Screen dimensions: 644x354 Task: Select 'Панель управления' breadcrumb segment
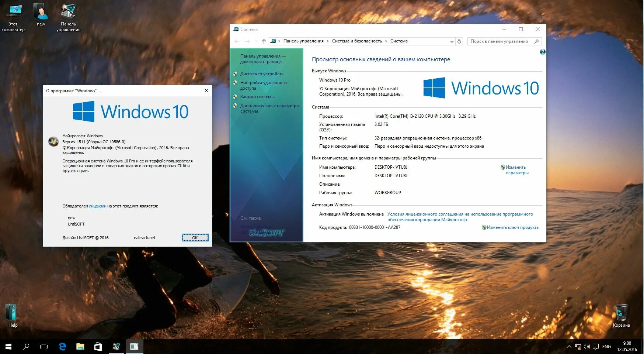click(303, 41)
